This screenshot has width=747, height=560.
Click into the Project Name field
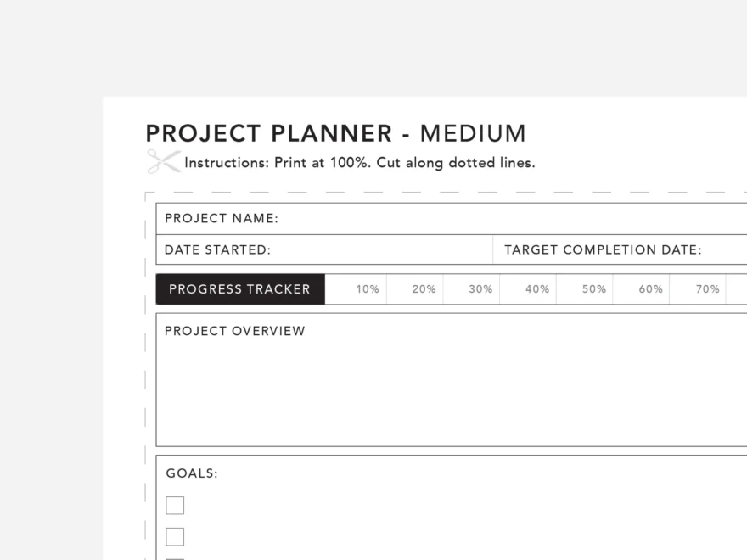[509, 219]
